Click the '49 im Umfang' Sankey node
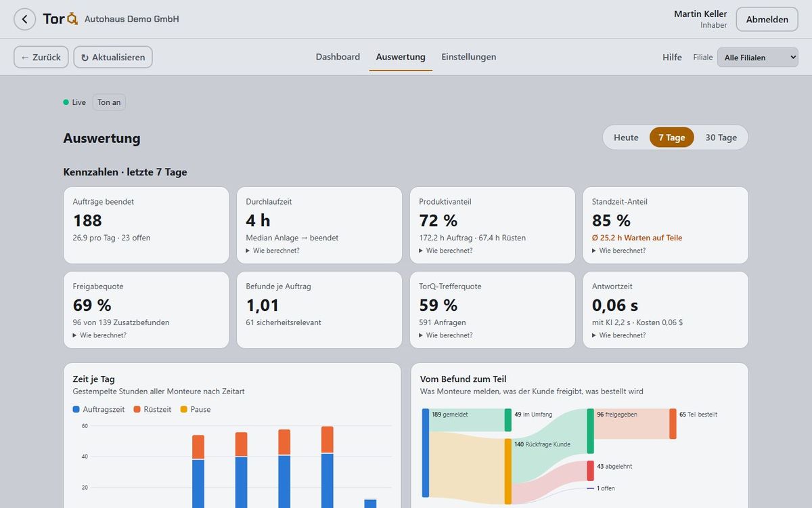This screenshot has height=508, width=812. coord(508,420)
